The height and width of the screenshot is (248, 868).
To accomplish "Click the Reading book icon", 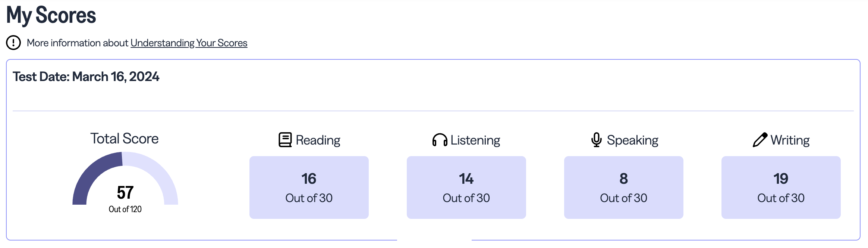I will click(x=285, y=140).
